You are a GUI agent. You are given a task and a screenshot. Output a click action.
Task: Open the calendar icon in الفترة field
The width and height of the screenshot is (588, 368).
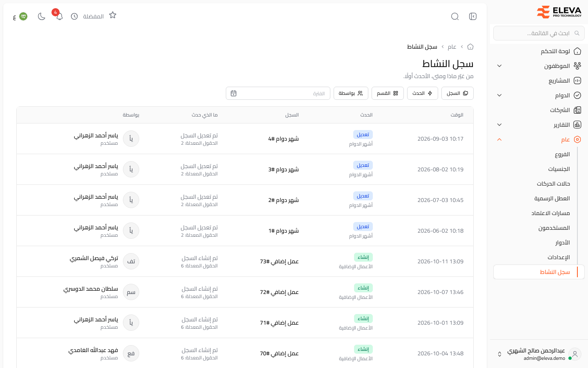(234, 93)
